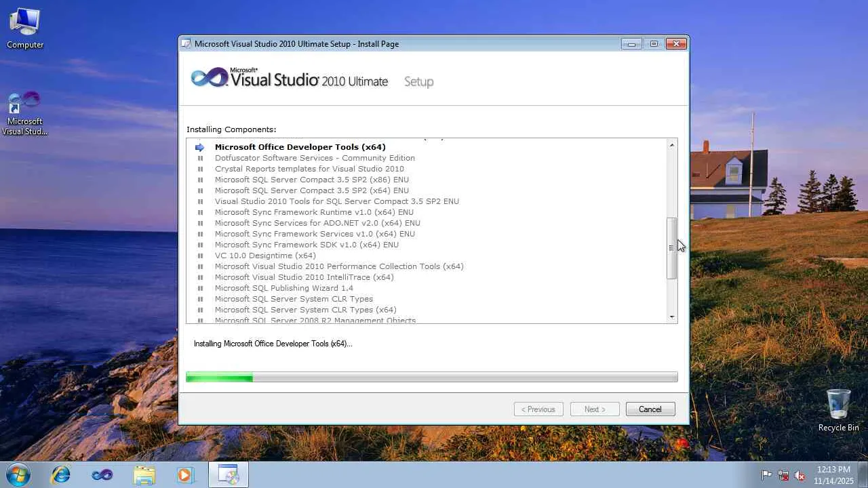This screenshot has height=488, width=868.
Task: Click the component list scrollbar up arrow
Action: pos(672,145)
